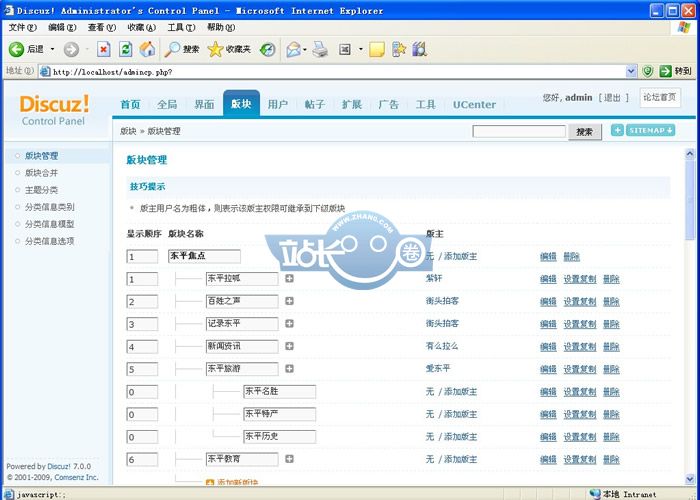This screenshot has width=700, height=500.
Task: Click the Refresh page icon
Action: tap(125, 49)
